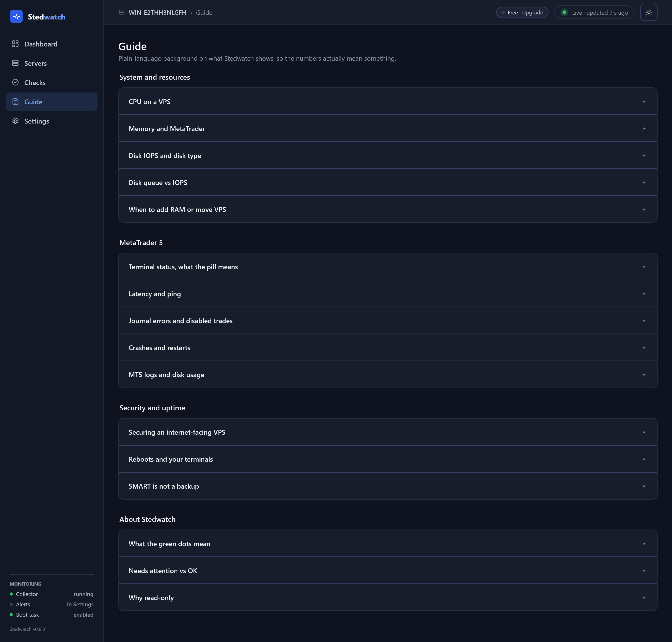
Task: Expand SMART is not a backup
Action: [x=388, y=486]
